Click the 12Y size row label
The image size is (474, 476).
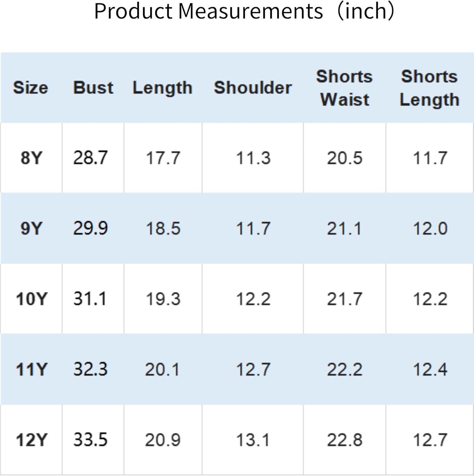click(x=31, y=440)
